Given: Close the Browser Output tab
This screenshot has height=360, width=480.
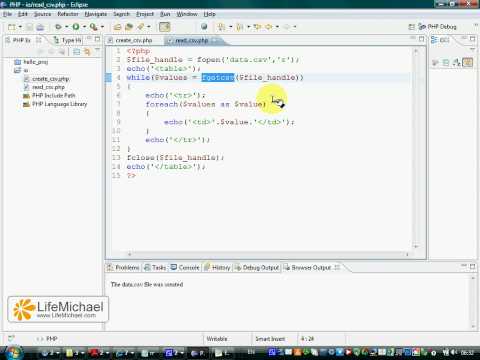Looking at the screenshot, I should [337, 267].
